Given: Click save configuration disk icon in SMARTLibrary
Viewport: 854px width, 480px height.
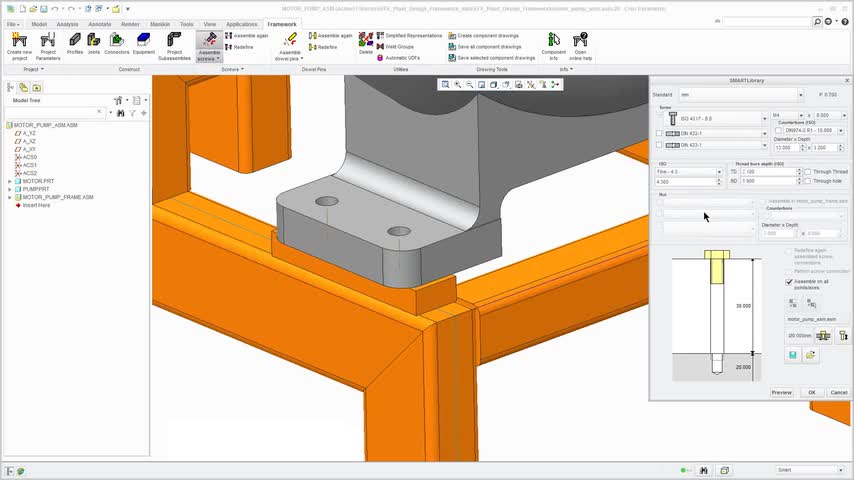Looking at the screenshot, I should pos(792,355).
